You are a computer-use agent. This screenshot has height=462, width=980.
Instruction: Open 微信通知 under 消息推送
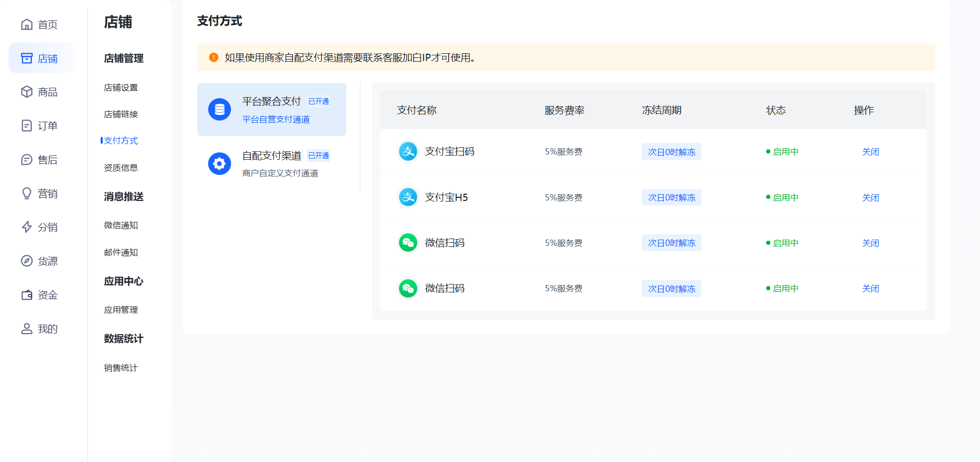point(121,226)
